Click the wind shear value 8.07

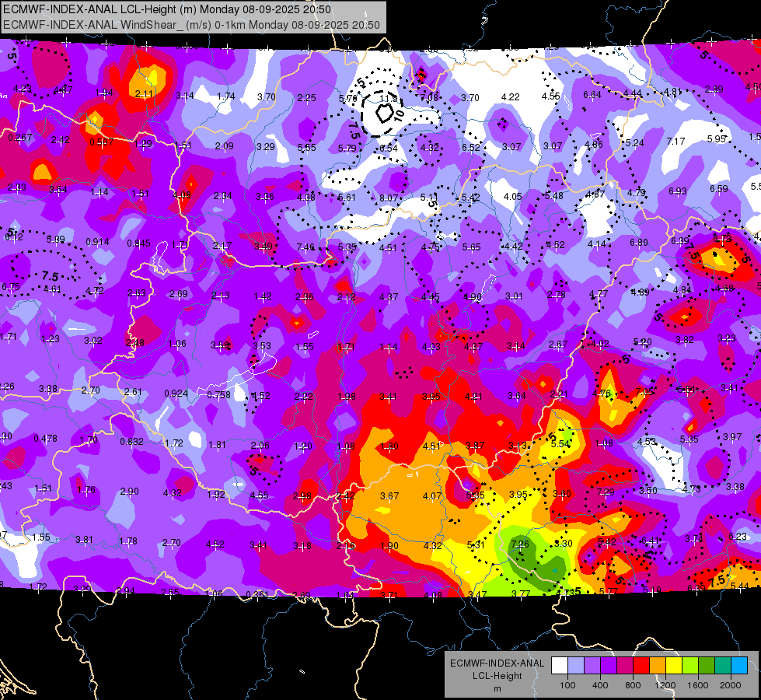pyautogui.click(x=389, y=198)
